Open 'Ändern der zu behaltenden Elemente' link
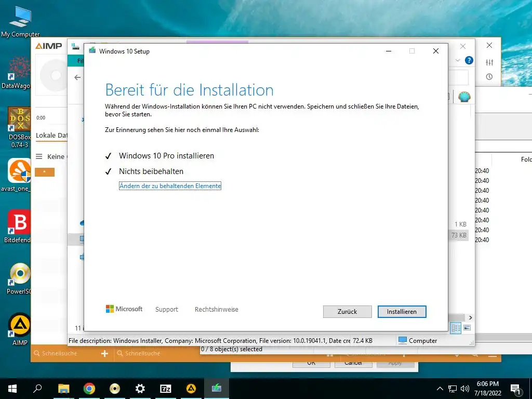 [170, 186]
